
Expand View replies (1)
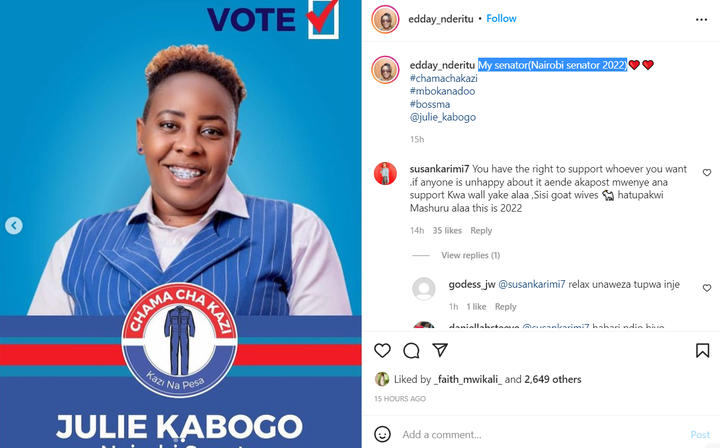(470, 255)
